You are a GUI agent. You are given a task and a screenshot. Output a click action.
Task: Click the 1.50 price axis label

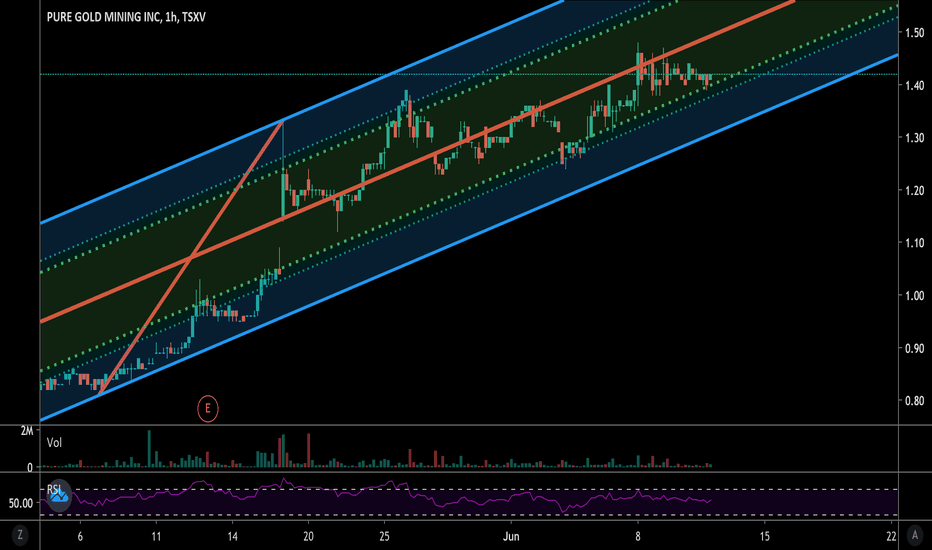[914, 33]
